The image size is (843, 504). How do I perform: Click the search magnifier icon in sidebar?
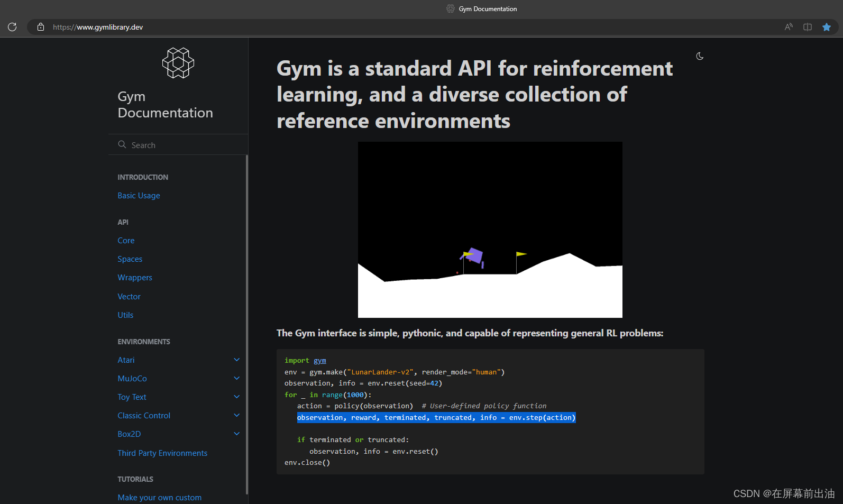tap(122, 144)
